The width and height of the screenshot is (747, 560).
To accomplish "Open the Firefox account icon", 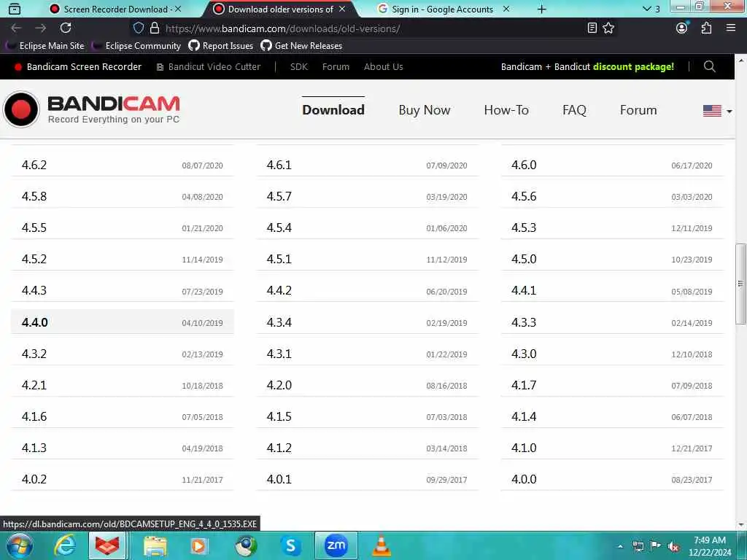I will click(x=682, y=28).
